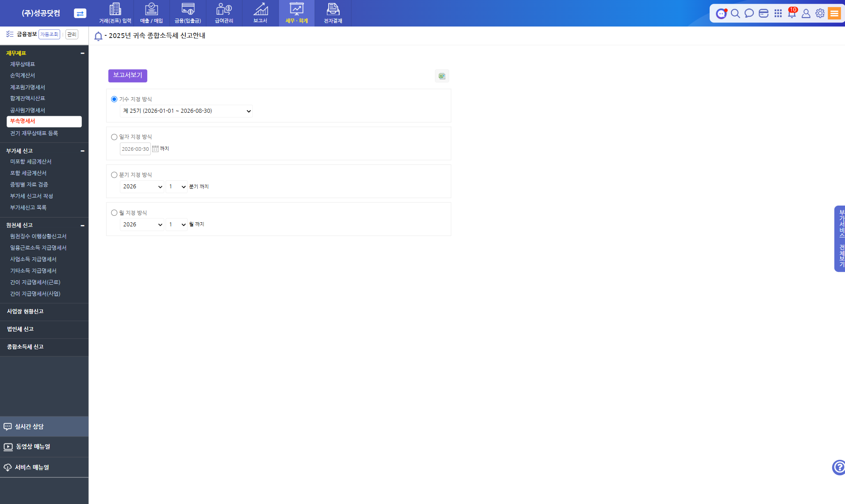
Task: Open 기타소득 지급명세서 item
Action: (x=33, y=271)
